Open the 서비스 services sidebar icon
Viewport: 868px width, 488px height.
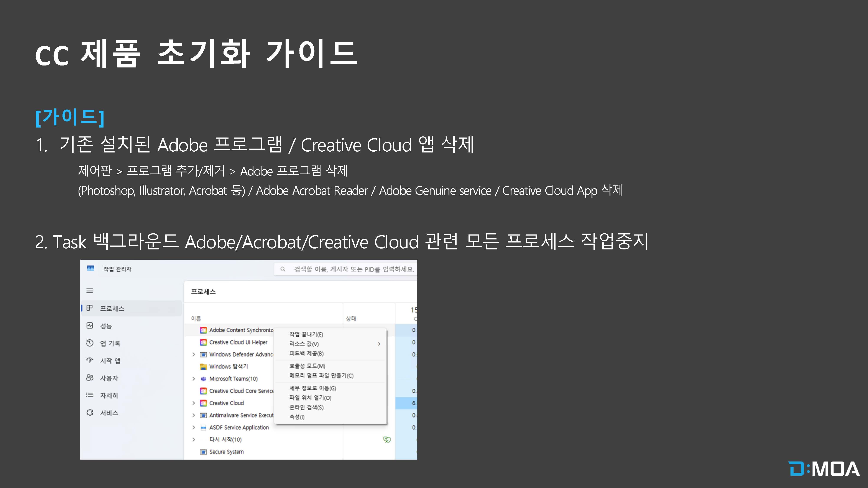(x=90, y=412)
